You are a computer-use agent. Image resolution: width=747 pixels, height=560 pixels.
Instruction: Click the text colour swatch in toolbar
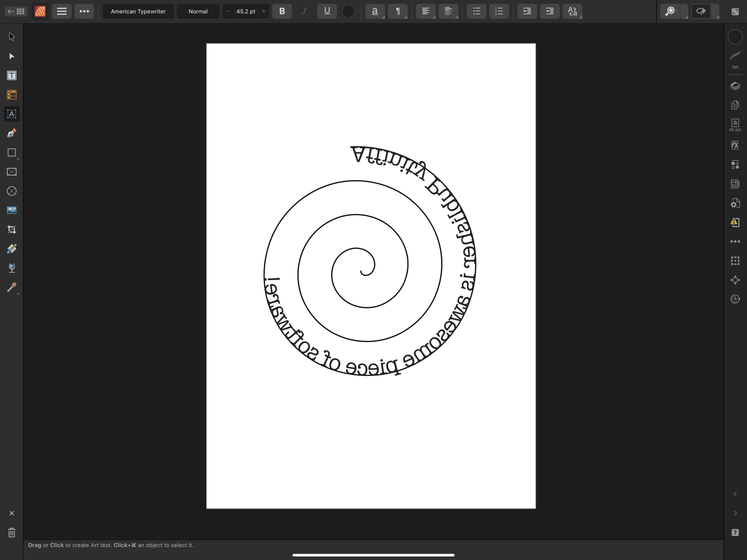(x=349, y=11)
